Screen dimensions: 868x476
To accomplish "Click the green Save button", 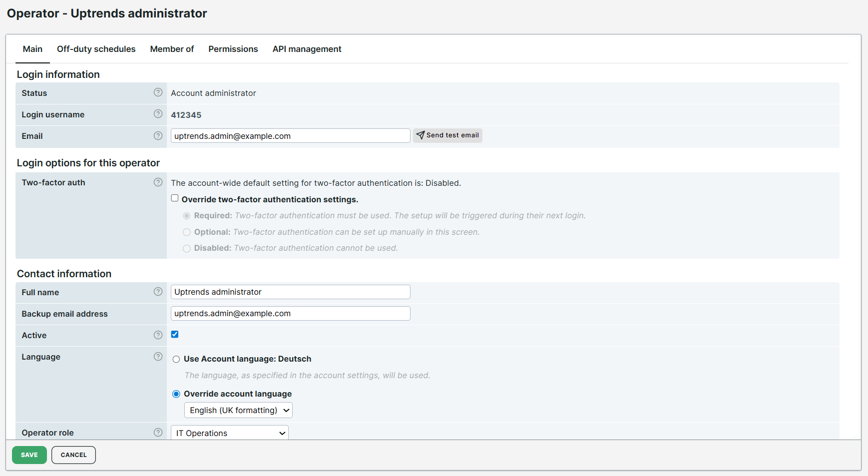I will pyautogui.click(x=29, y=455).
